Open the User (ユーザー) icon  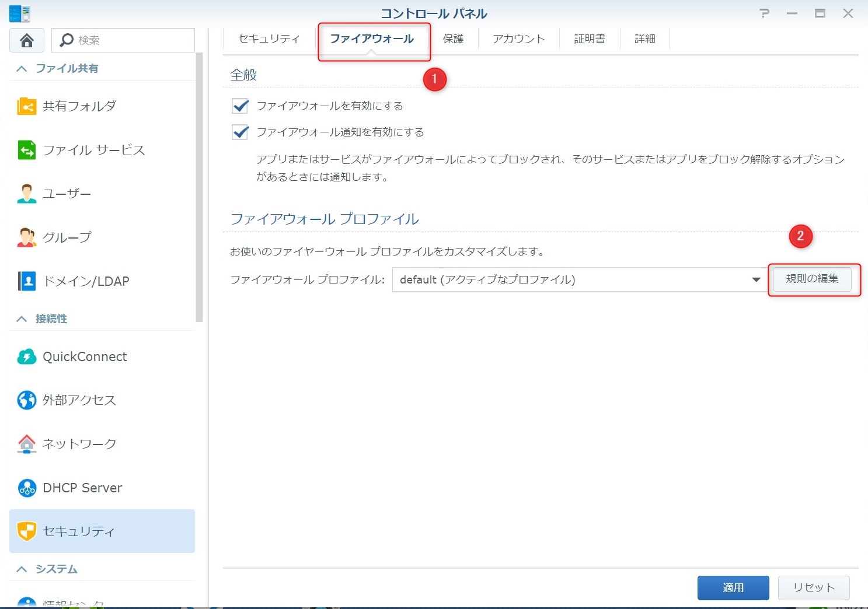(x=27, y=194)
